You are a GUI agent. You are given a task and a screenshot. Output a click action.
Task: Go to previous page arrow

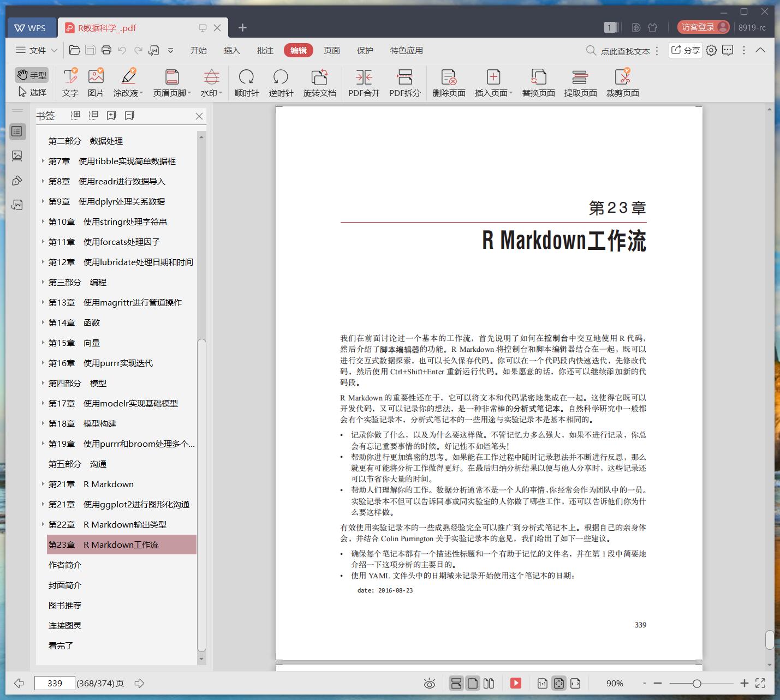click(x=19, y=683)
